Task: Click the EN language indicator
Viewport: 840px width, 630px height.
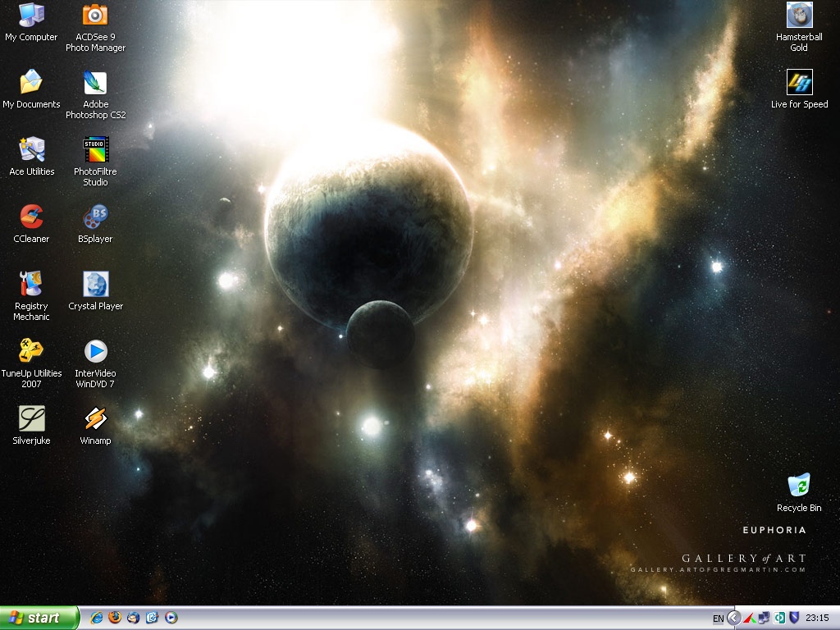Action: click(x=718, y=619)
